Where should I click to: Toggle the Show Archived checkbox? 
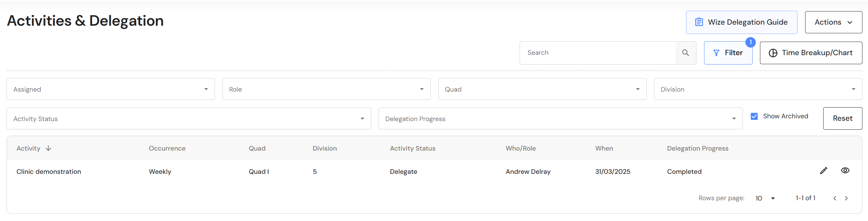click(754, 116)
